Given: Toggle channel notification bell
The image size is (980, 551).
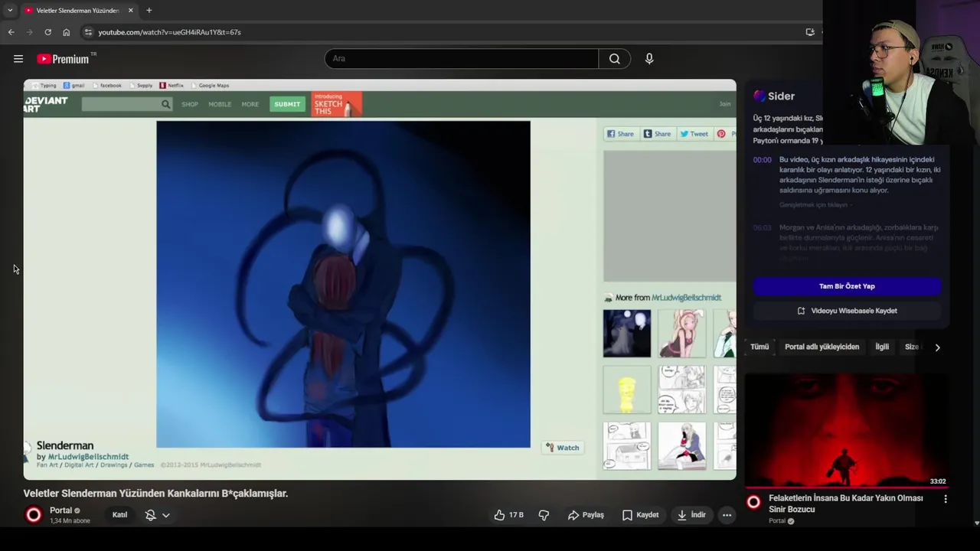Looking at the screenshot, I should (151, 515).
